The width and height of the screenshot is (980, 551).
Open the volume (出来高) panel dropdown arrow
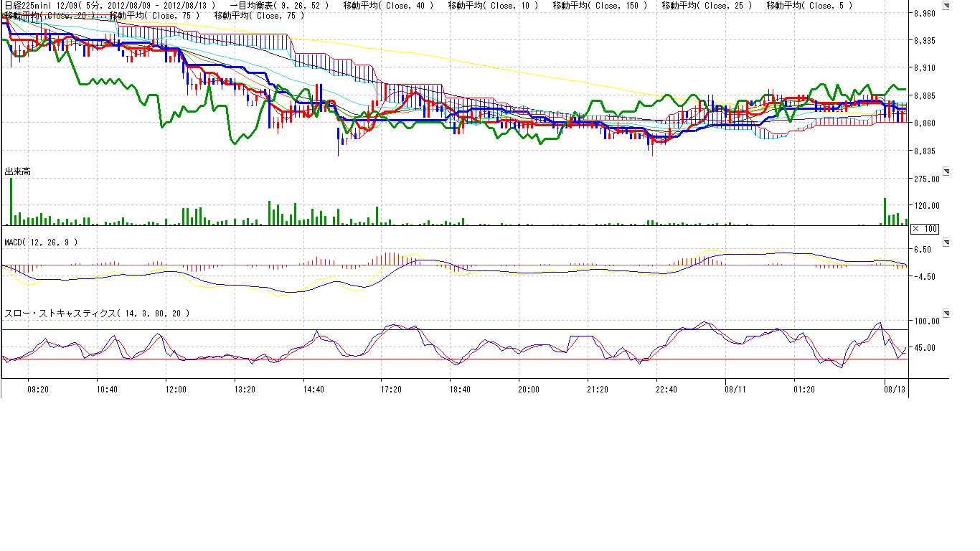click(946, 171)
